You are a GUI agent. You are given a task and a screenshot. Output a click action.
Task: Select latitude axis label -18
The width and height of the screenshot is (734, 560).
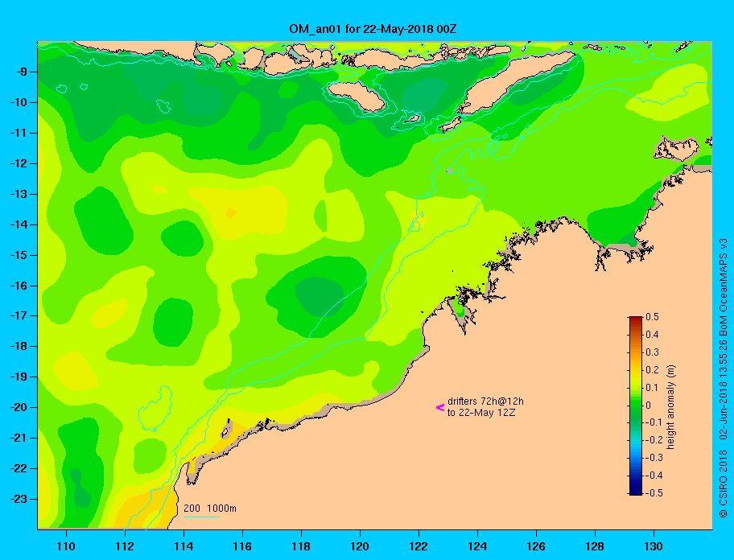[x=18, y=346]
